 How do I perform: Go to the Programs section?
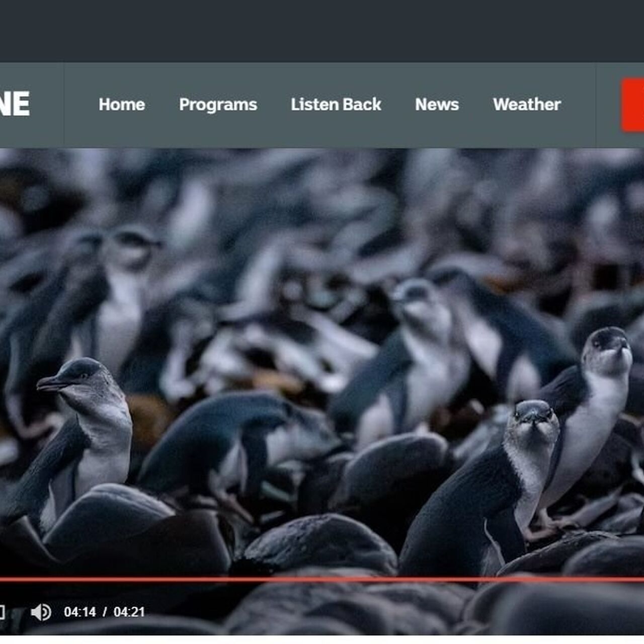tap(218, 105)
